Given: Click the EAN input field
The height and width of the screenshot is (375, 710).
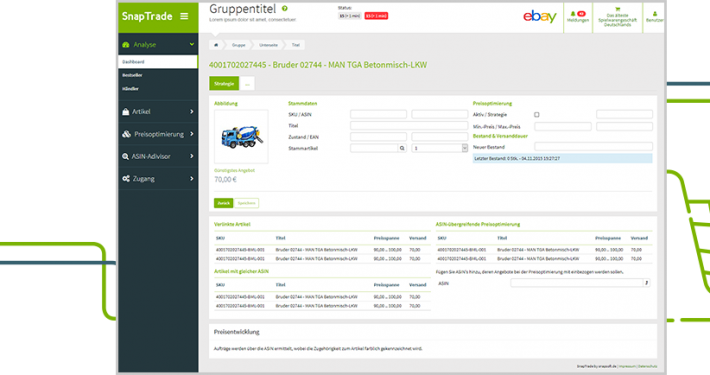Looking at the screenshot, I should pyautogui.click(x=440, y=137).
